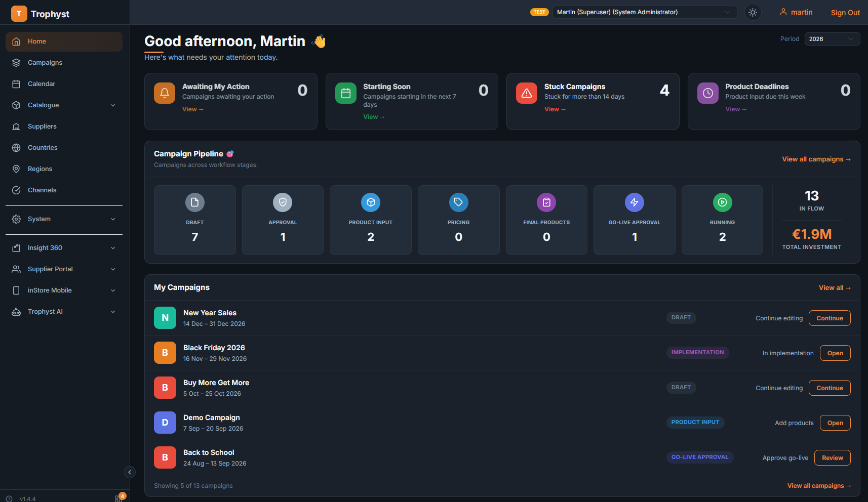Open Campaigns in the sidebar

64,63
